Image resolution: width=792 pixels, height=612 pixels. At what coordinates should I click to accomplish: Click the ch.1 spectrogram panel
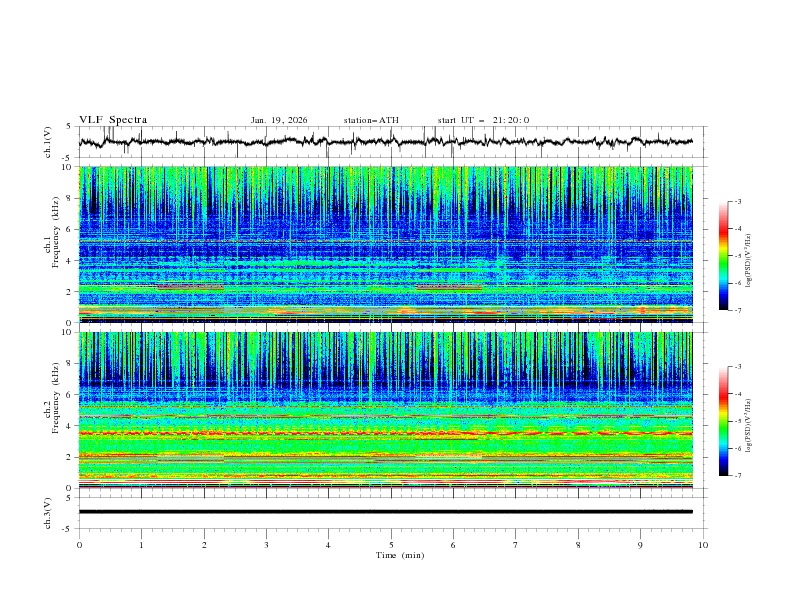tap(386, 244)
